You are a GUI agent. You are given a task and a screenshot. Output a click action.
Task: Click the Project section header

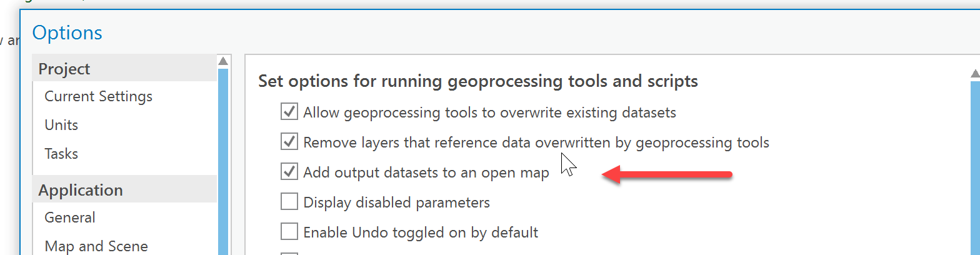click(64, 69)
